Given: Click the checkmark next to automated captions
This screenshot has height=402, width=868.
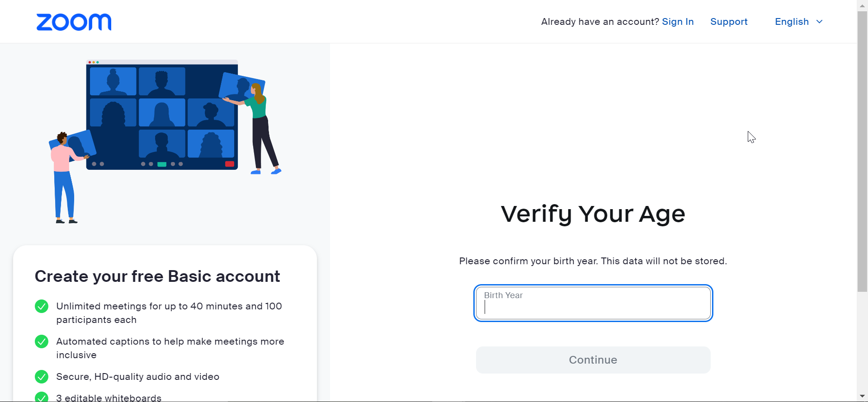Looking at the screenshot, I should (41, 341).
